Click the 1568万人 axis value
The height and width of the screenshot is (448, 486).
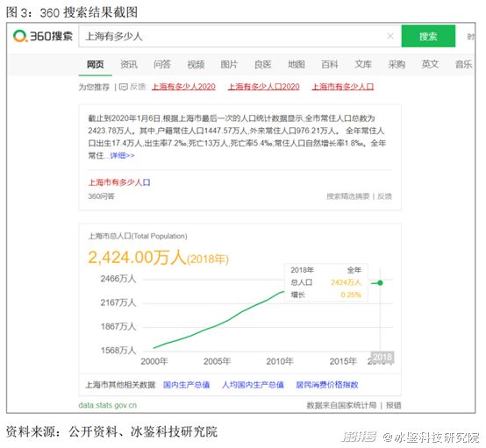tap(118, 350)
